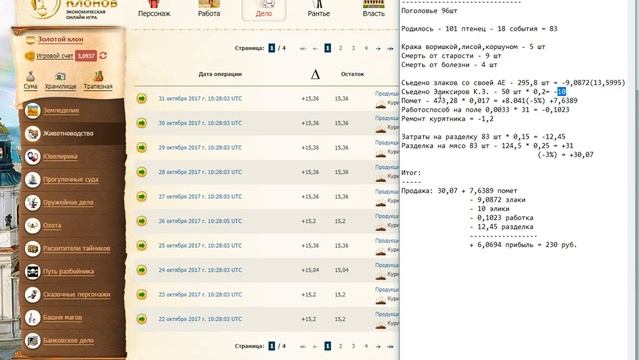
Task: Click the Ювелирика sidebar icon
Action: coord(32,156)
